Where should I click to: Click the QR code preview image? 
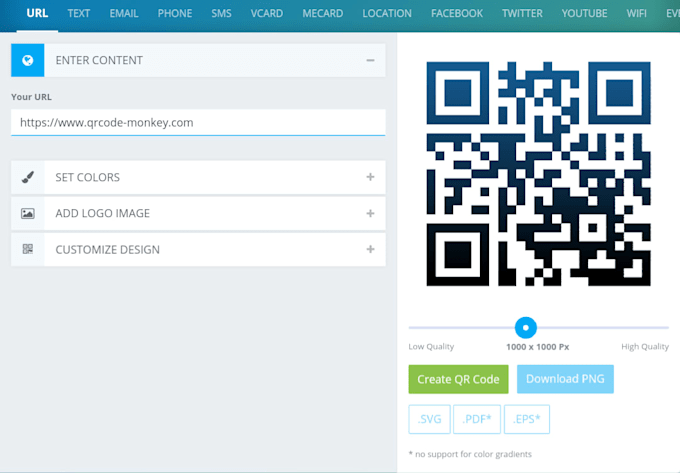coord(538,174)
